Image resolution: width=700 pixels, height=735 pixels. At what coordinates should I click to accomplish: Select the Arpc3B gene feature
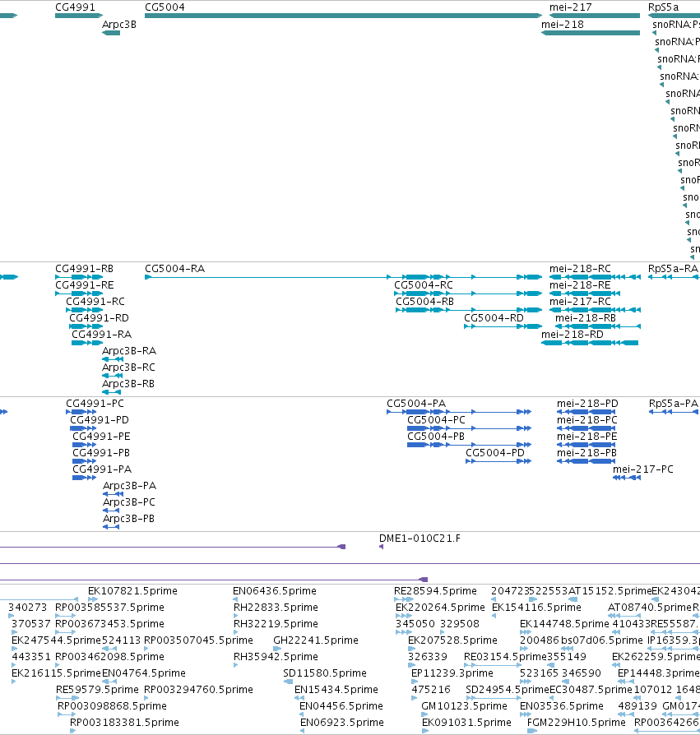point(111,33)
